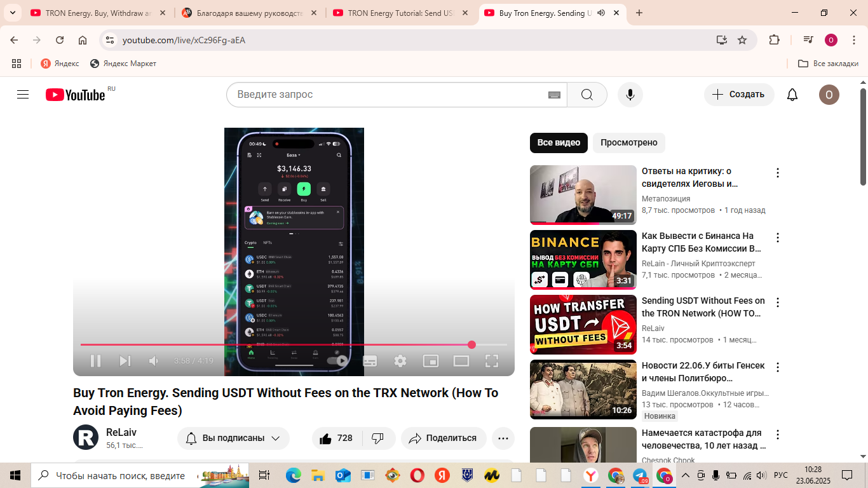Viewport: 868px width, 488px height.
Task: Enter fullscreen video mode
Action: pos(492,361)
